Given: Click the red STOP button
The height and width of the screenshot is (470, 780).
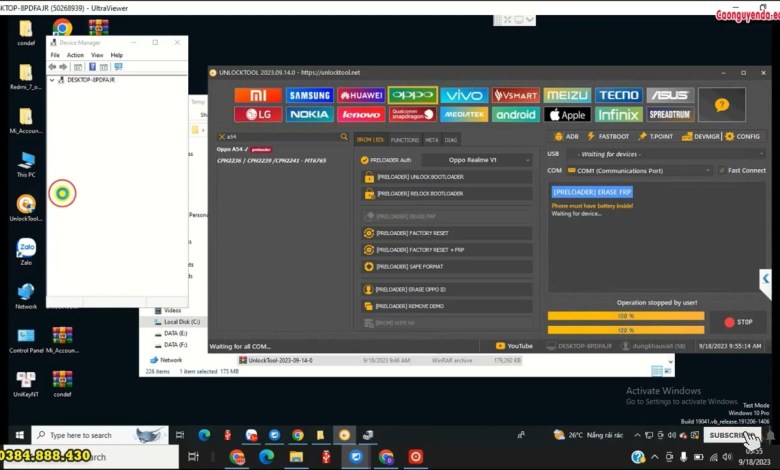Looking at the screenshot, I should pyautogui.click(x=738, y=322).
